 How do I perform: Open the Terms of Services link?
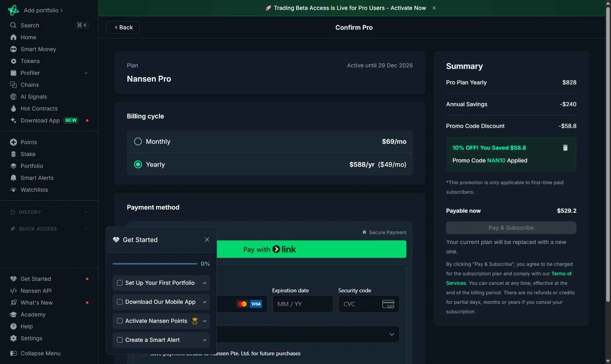click(509, 278)
